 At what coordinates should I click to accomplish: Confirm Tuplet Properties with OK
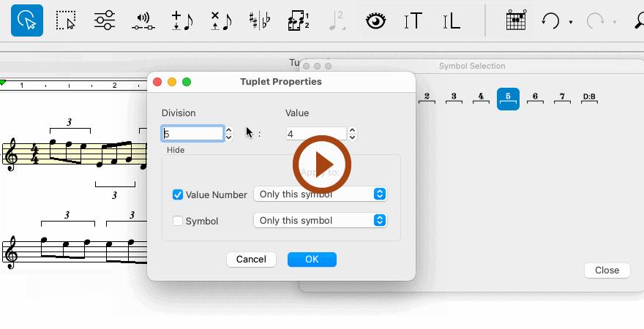pos(312,260)
